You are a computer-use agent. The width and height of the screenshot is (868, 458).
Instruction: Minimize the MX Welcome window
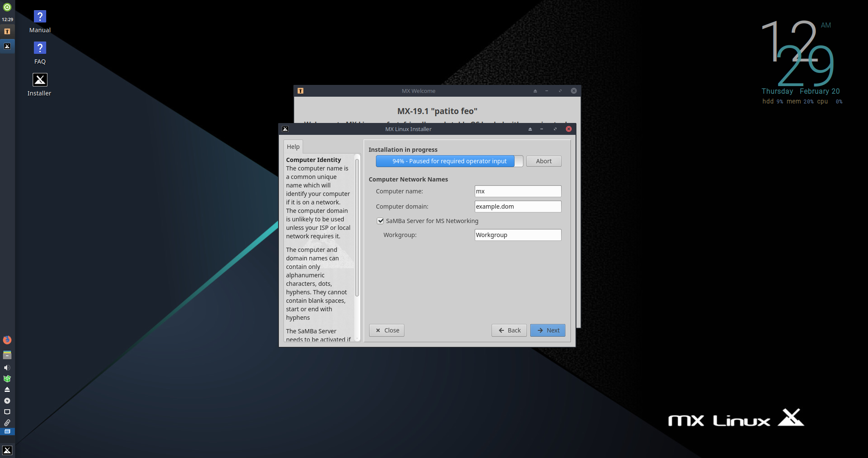(547, 91)
